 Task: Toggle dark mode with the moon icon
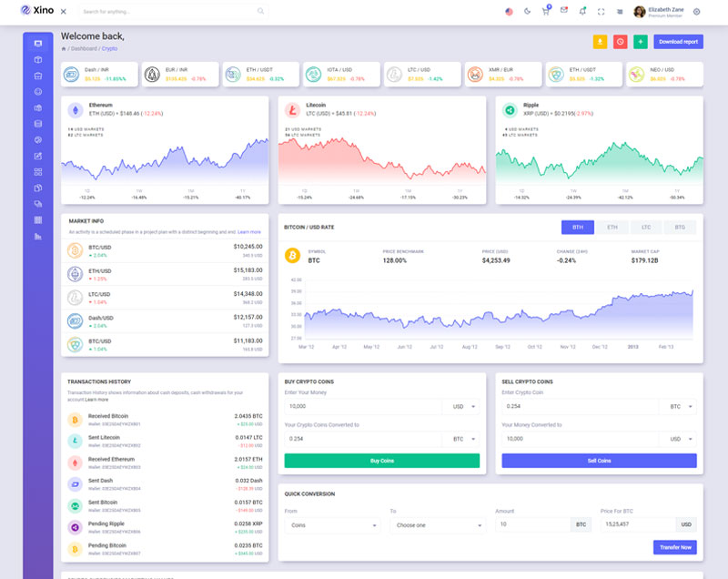click(x=527, y=12)
